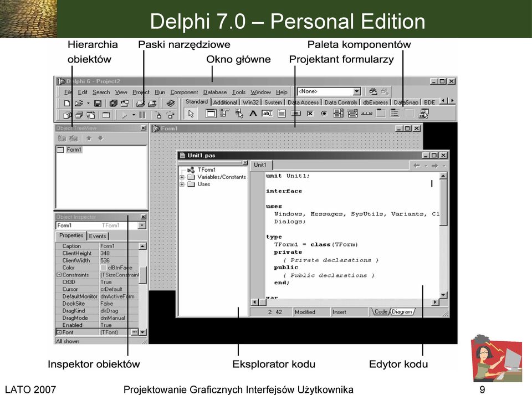
Task: Switch to the Win32 palette tab
Action: point(250,102)
